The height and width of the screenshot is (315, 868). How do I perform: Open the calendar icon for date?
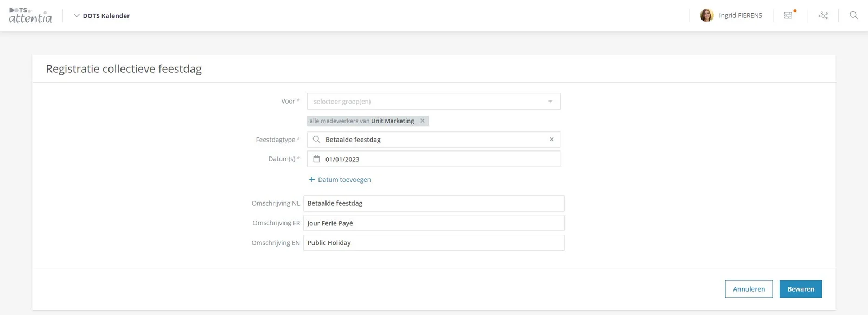317,159
